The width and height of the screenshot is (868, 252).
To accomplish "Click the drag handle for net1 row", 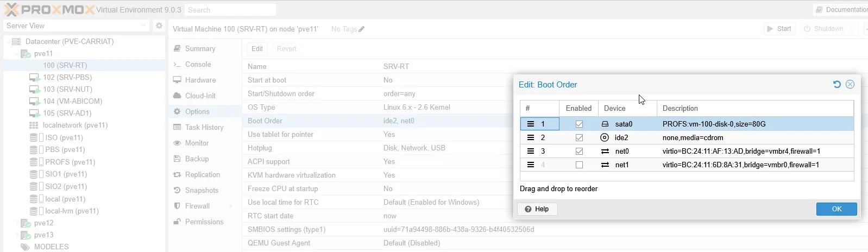I will (531, 165).
